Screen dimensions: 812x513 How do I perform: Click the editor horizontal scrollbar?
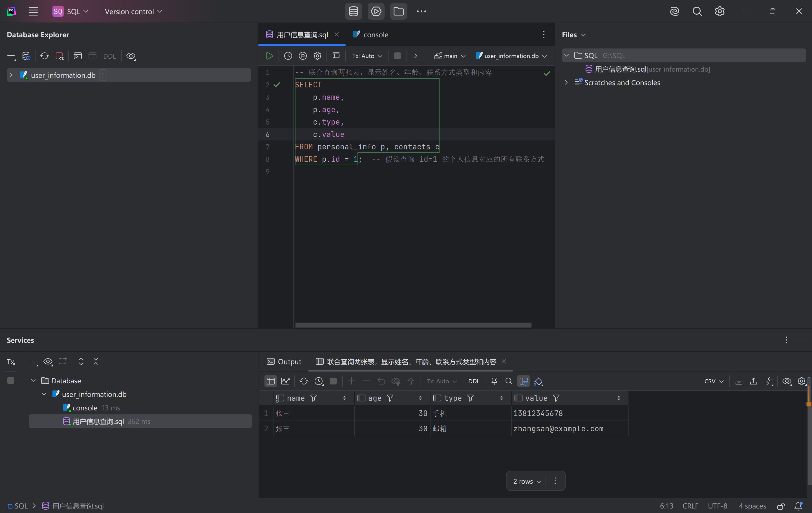point(413,325)
